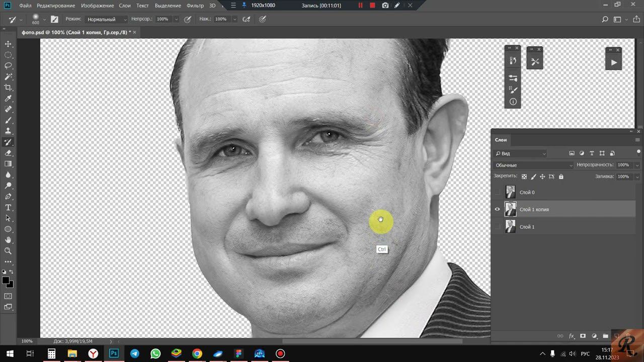Image resolution: width=644 pixels, height=362 pixels.
Task: Open Telegram from the taskbar
Action: click(134, 353)
